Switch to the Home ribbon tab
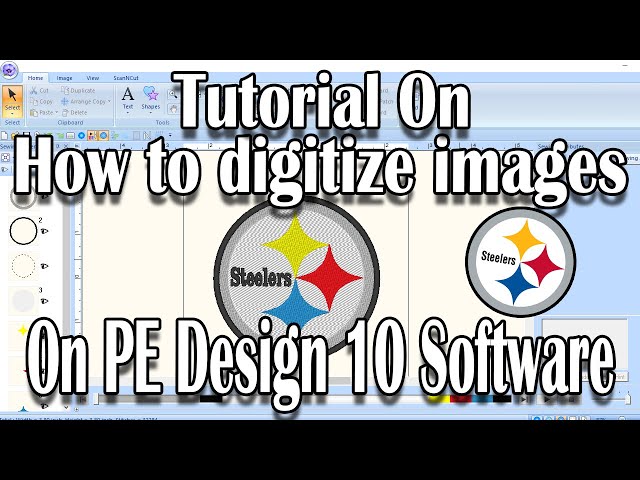This screenshot has width=640, height=480. click(x=35, y=78)
